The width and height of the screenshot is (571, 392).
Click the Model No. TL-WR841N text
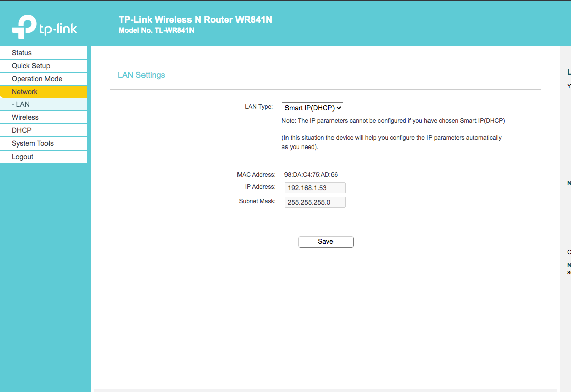click(156, 31)
